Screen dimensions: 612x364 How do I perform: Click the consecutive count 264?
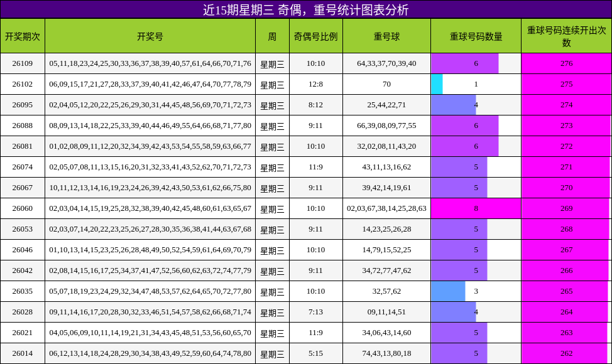pos(567,311)
